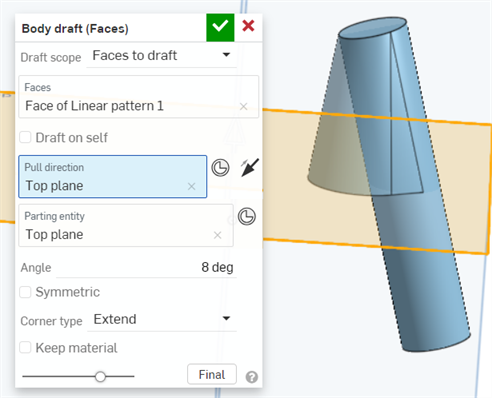
Task: Click the Body draft (Faces) title
Action: pos(75,29)
